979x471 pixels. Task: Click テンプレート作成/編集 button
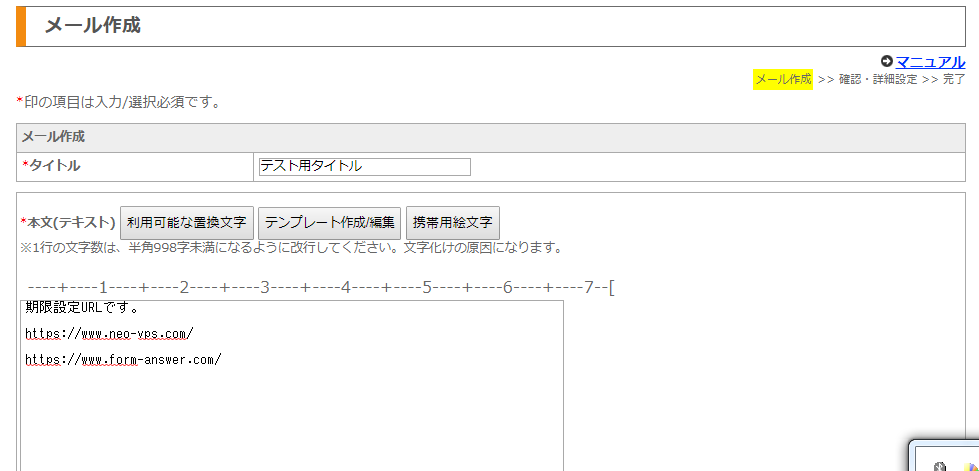330,222
